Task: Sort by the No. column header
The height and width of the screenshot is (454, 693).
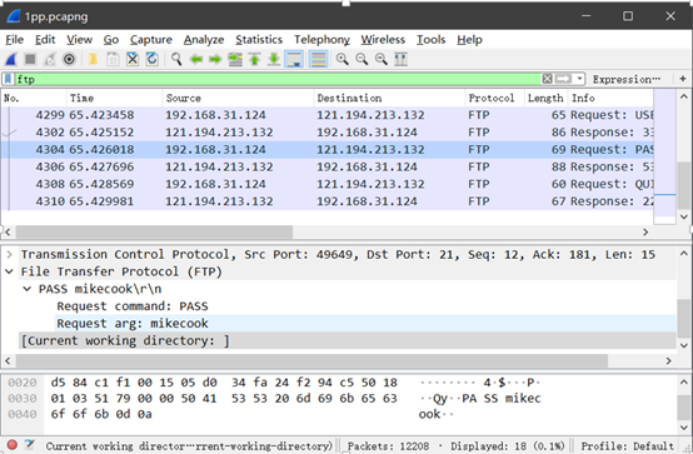Action: [34, 98]
